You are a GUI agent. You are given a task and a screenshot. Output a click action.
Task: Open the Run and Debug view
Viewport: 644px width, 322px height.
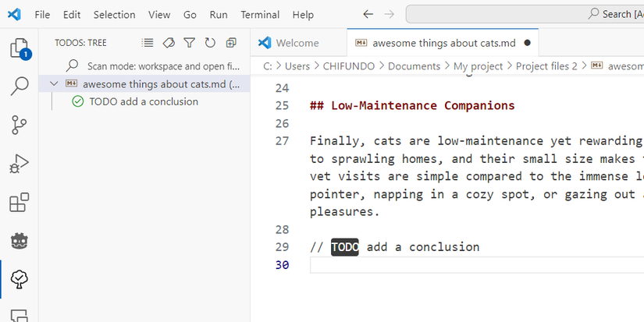pos(19,164)
